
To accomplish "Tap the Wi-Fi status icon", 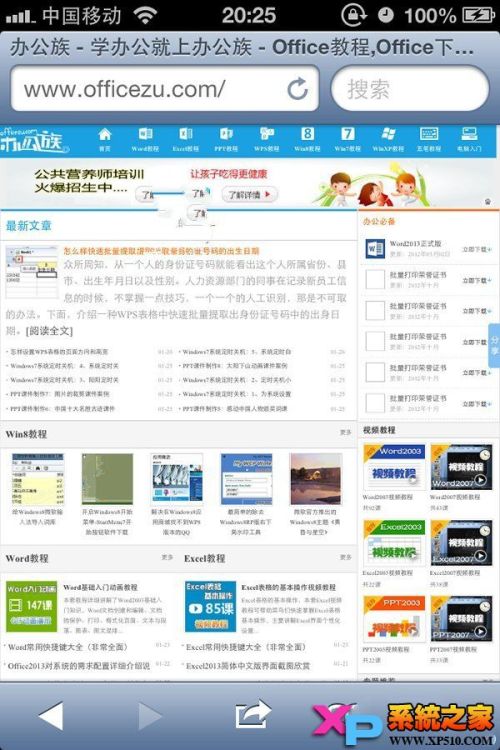I will [145, 15].
